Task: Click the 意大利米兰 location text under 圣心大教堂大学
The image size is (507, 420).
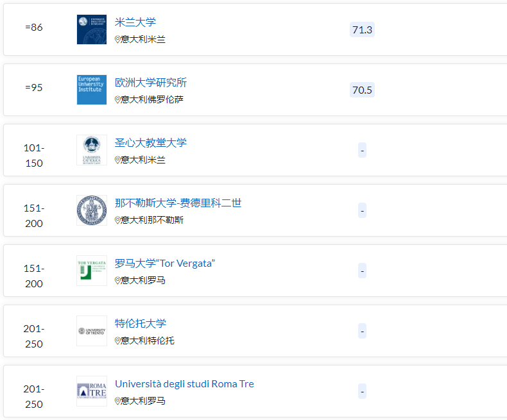Action: tap(143, 160)
